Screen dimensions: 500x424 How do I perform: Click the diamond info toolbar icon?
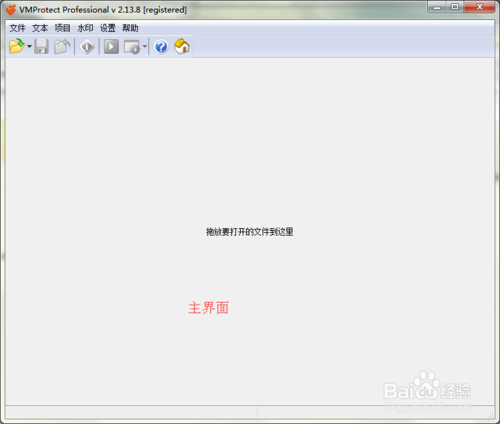pos(87,46)
